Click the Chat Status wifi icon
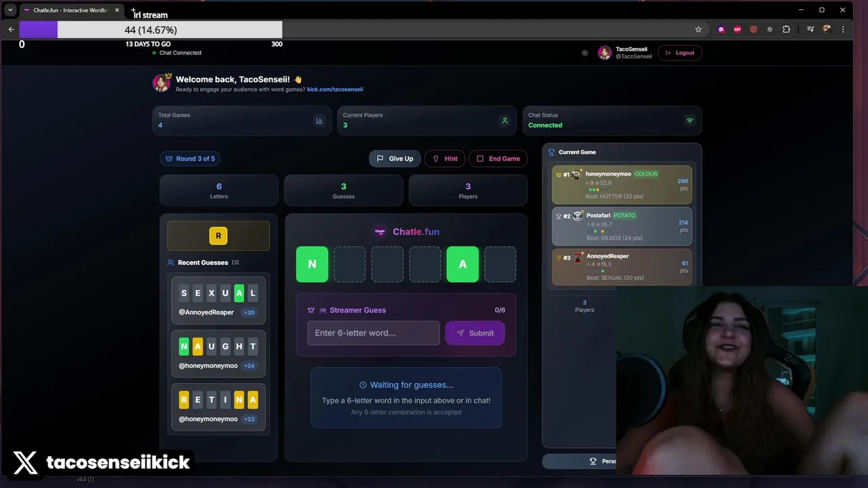 point(690,121)
